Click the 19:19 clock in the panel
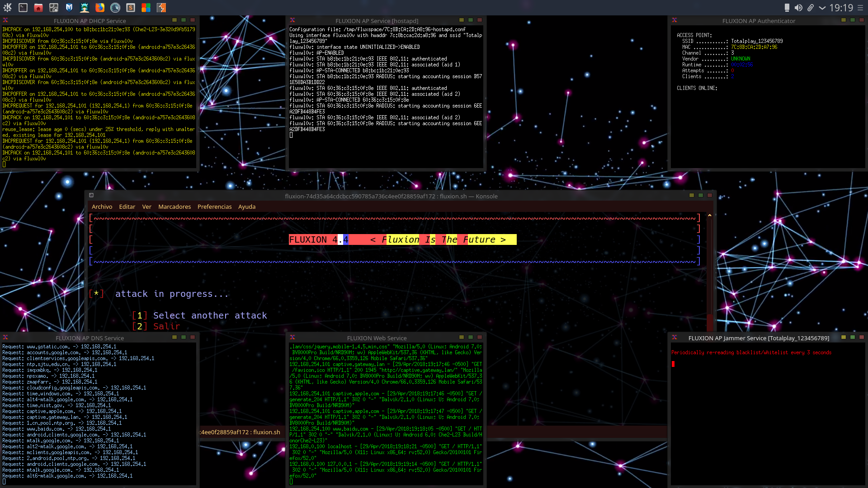868x488 pixels. 841,7
